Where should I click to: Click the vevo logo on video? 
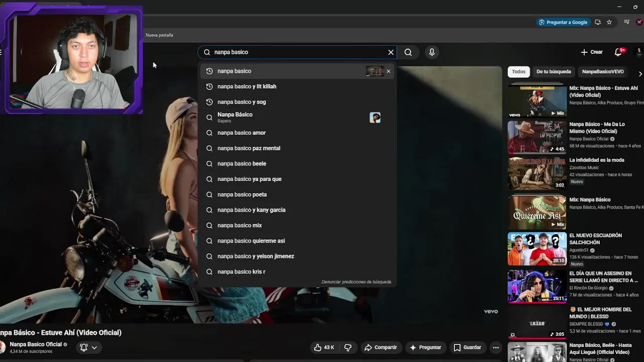pos(491,311)
